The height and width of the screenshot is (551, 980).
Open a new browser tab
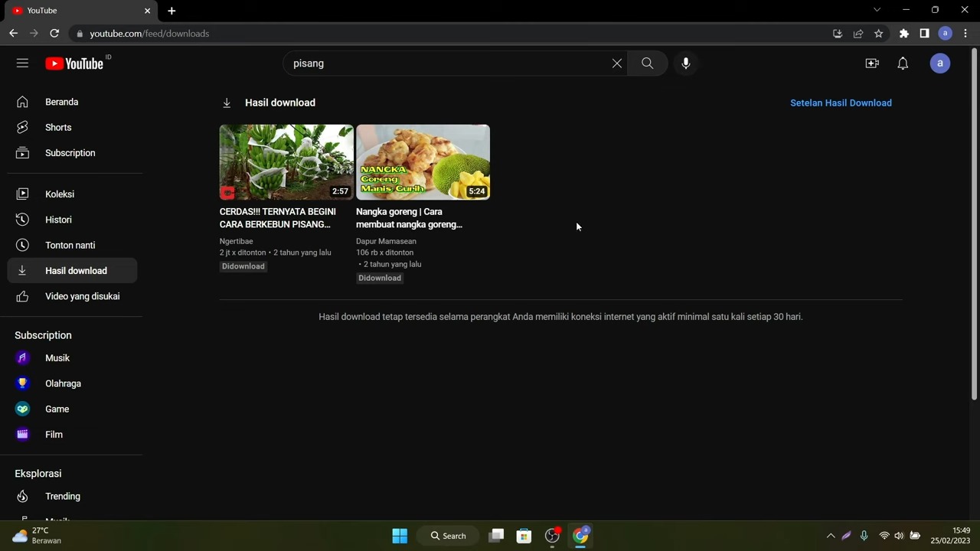point(171,11)
